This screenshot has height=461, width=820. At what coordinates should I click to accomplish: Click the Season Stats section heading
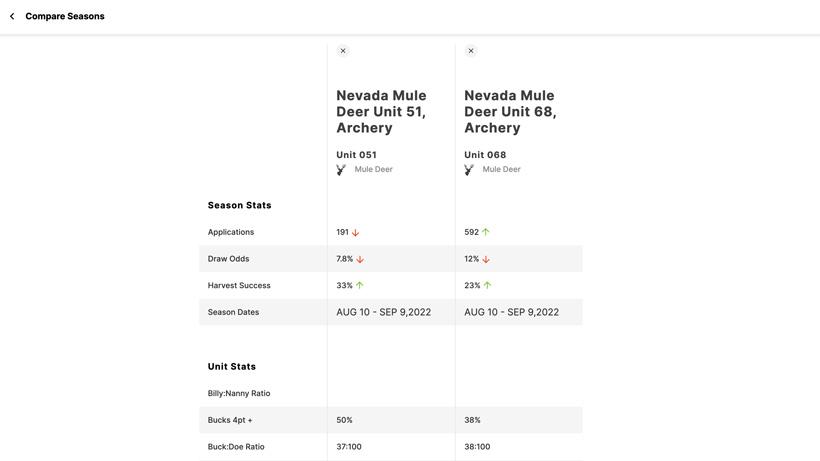[240, 206]
